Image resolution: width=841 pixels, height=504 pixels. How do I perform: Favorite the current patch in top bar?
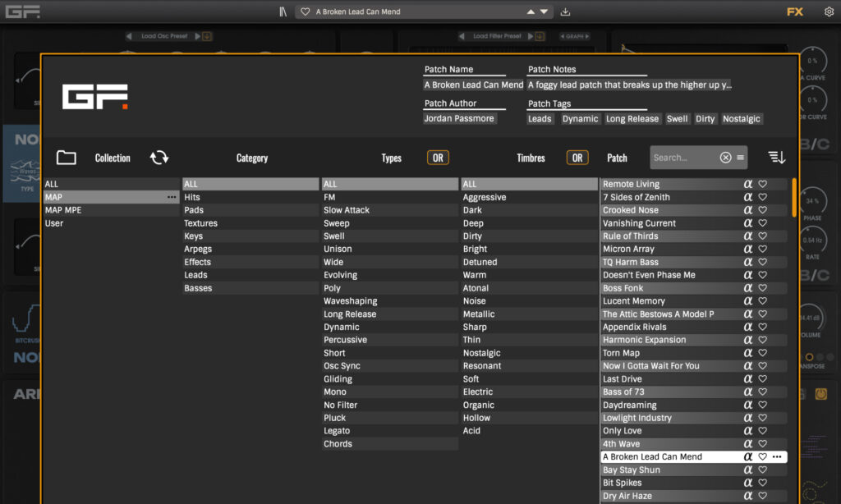(306, 11)
